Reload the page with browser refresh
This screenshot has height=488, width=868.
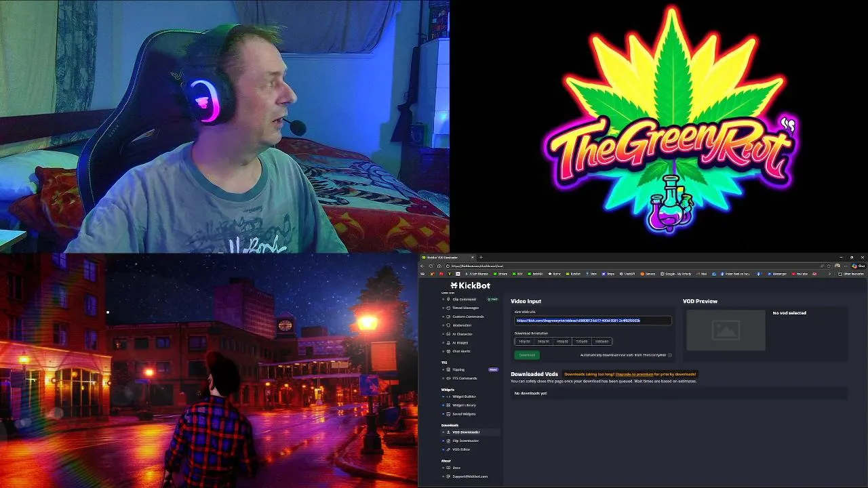[x=431, y=266]
